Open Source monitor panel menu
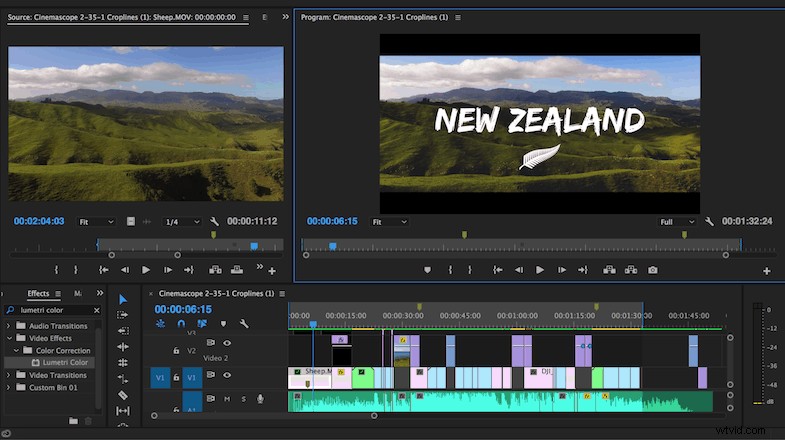The width and height of the screenshot is (785, 440). point(246,18)
